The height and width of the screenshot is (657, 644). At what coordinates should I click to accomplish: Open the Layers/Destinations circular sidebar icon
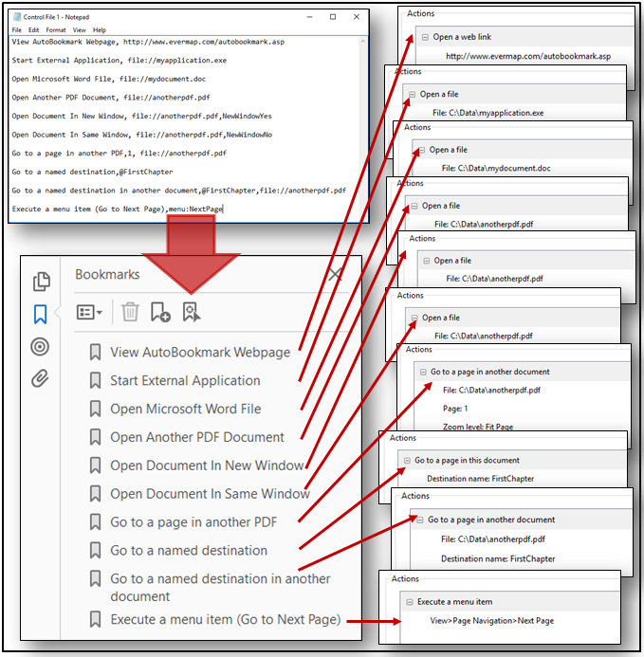[x=40, y=347]
